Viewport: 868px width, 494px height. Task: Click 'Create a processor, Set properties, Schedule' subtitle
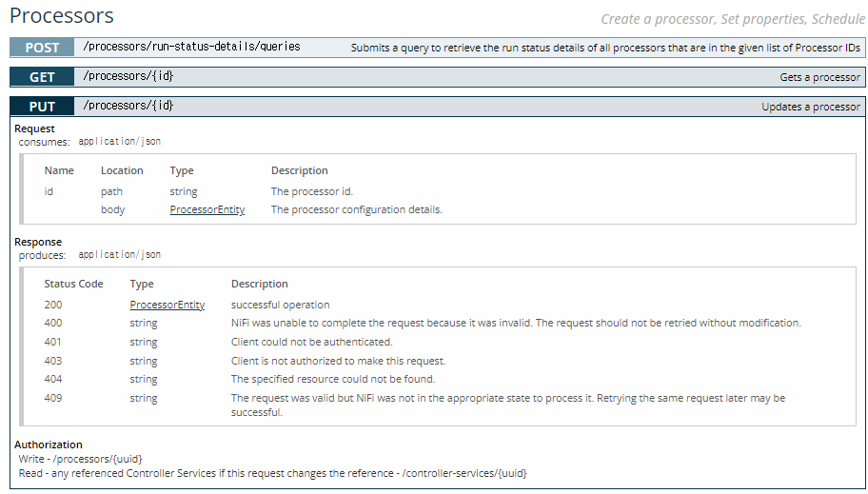tap(733, 19)
